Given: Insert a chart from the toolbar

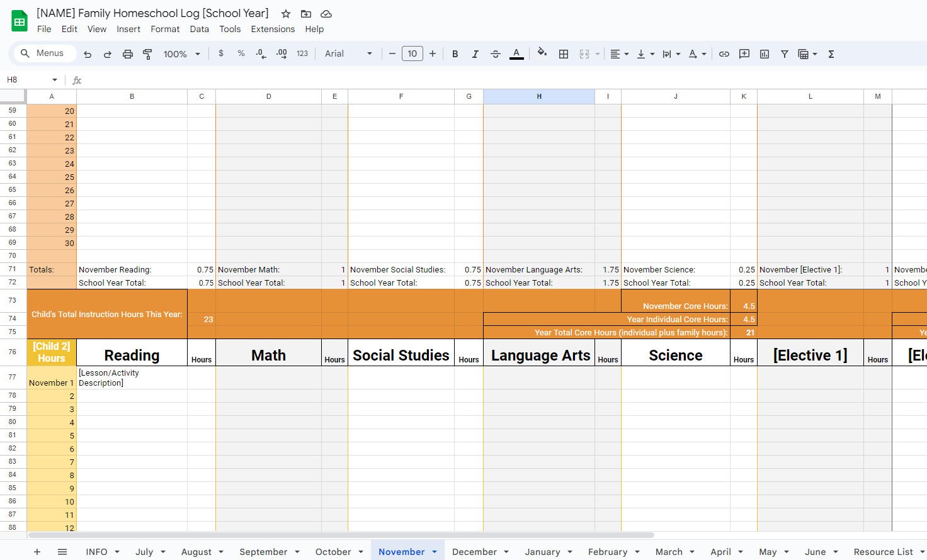Looking at the screenshot, I should [x=764, y=53].
